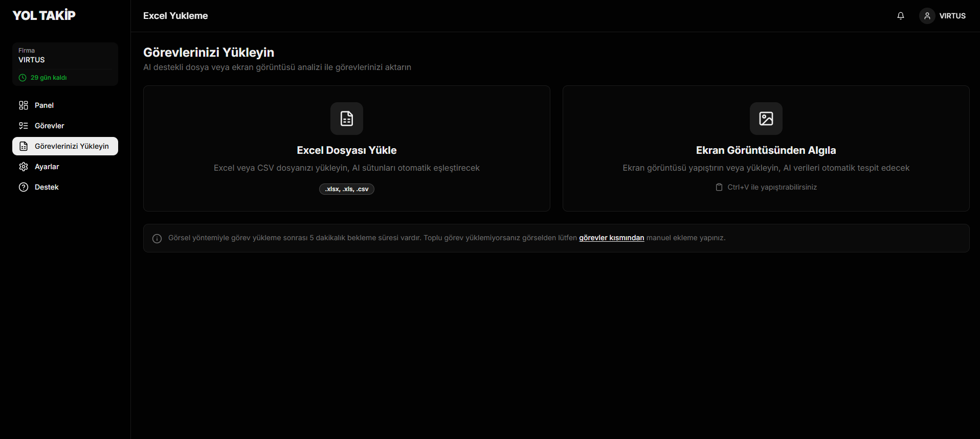Follow the 'görevler kısmından' link
Viewport: 980px width, 439px height.
tap(611, 238)
